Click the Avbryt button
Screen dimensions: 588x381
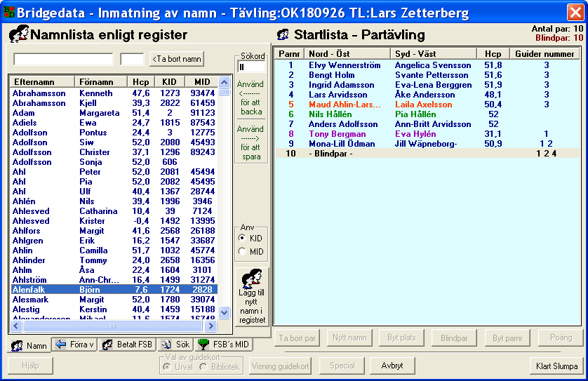pos(392,366)
